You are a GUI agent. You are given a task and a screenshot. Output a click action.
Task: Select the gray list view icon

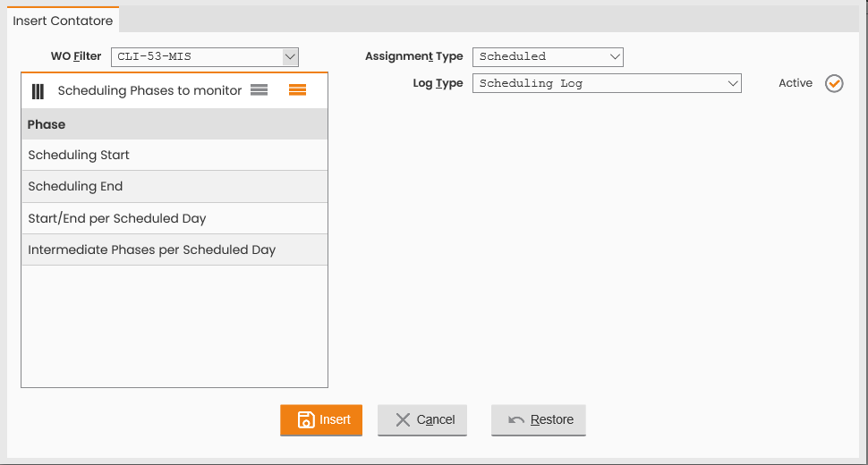click(x=260, y=90)
